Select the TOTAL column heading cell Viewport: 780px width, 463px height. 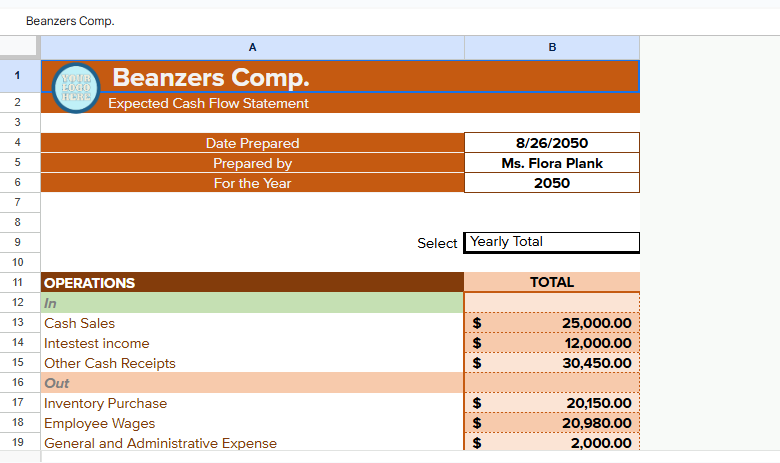tap(551, 283)
